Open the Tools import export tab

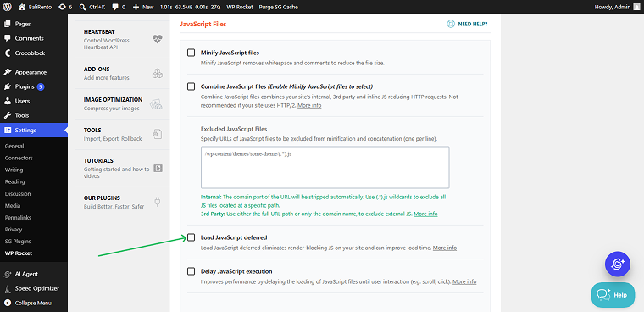click(x=123, y=135)
